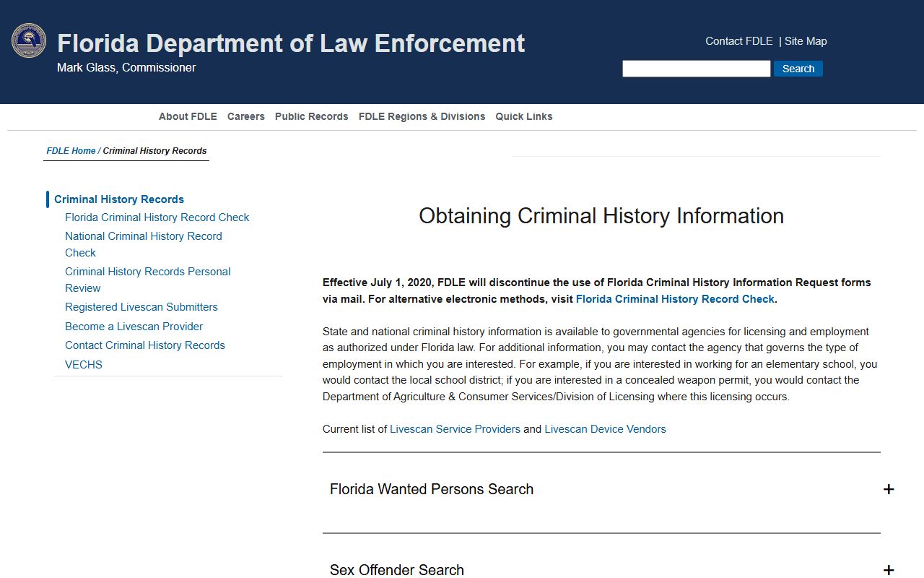
Task: Open Livescan Device Vendors link
Action: pos(605,429)
